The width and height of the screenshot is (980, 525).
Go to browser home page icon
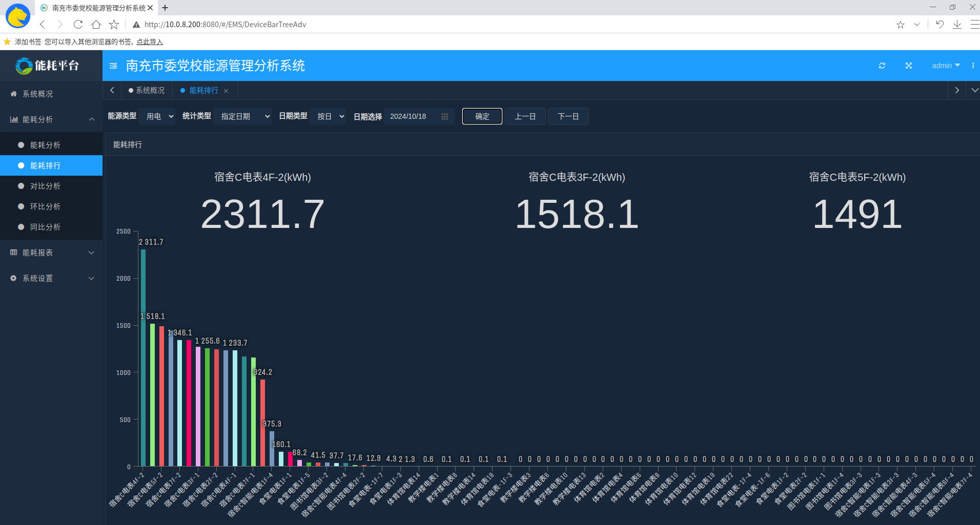tap(96, 24)
